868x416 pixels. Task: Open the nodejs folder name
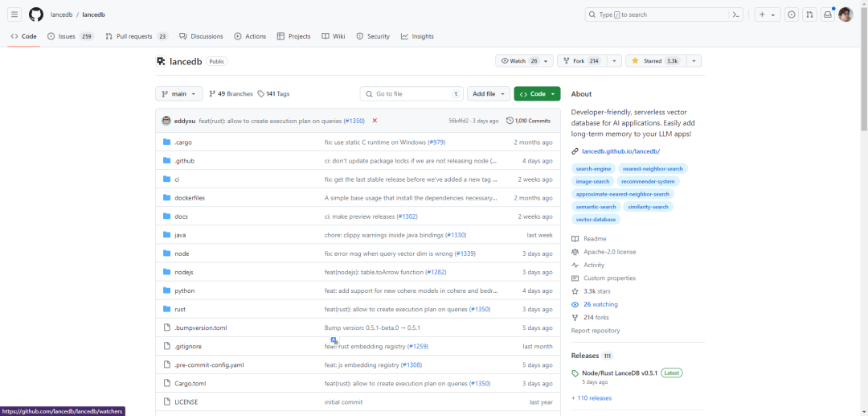point(184,272)
